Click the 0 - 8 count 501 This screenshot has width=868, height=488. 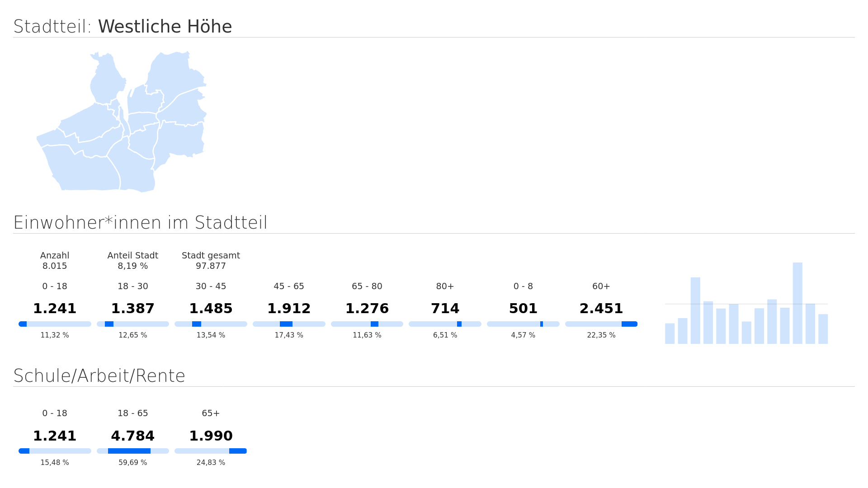pos(523,309)
